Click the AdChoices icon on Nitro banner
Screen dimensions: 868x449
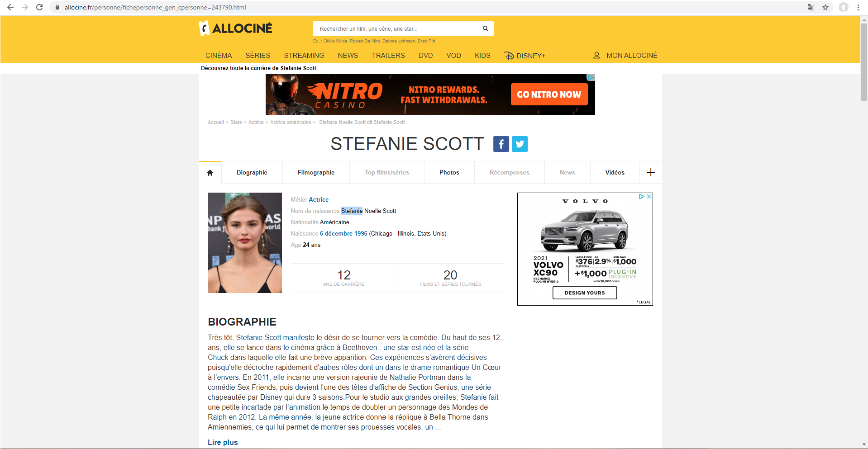(x=591, y=77)
